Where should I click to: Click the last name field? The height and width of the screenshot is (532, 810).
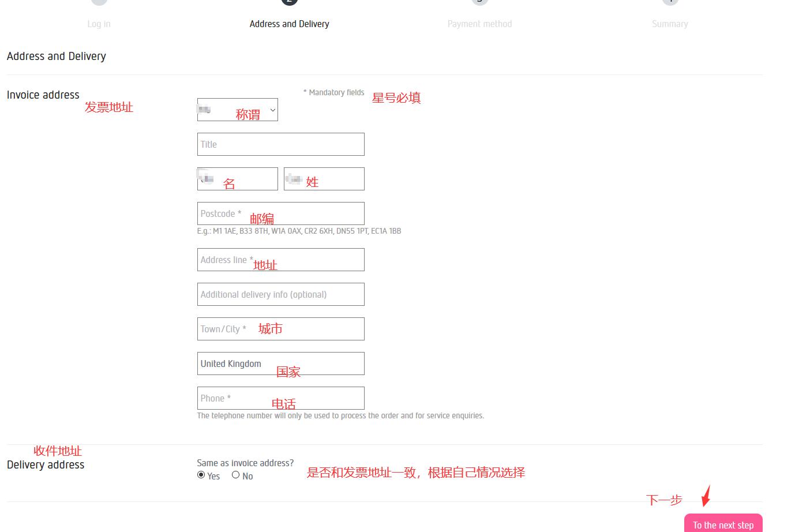pyautogui.click(x=324, y=179)
